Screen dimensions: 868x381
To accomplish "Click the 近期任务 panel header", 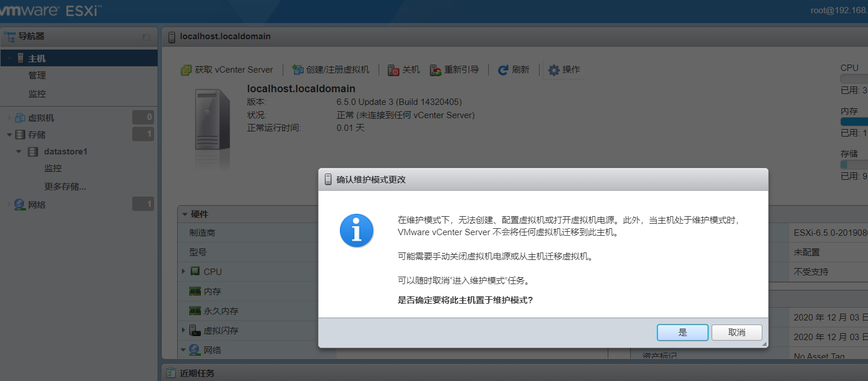I will tap(514, 373).
